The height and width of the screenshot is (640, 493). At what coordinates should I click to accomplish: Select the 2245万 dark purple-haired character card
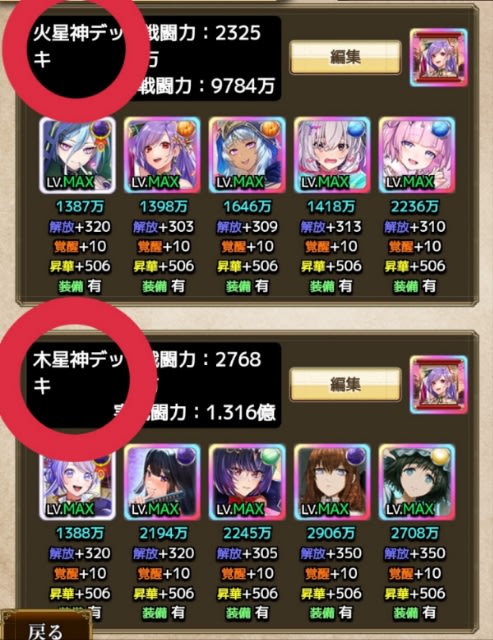pyautogui.click(x=247, y=482)
